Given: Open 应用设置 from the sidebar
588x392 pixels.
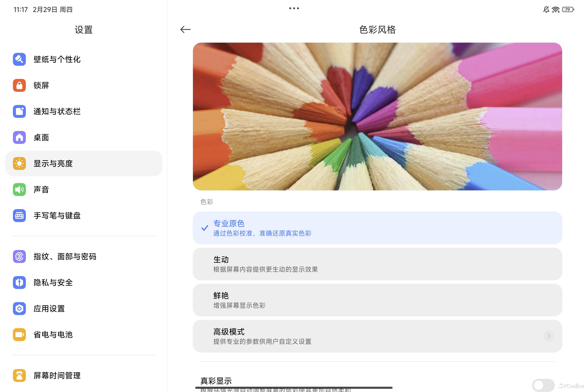Looking at the screenshot, I should point(49,308).
